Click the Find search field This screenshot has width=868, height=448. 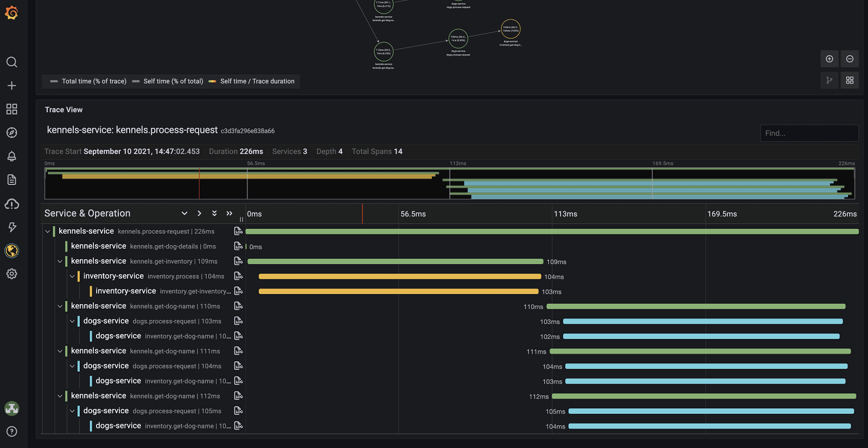809,133
